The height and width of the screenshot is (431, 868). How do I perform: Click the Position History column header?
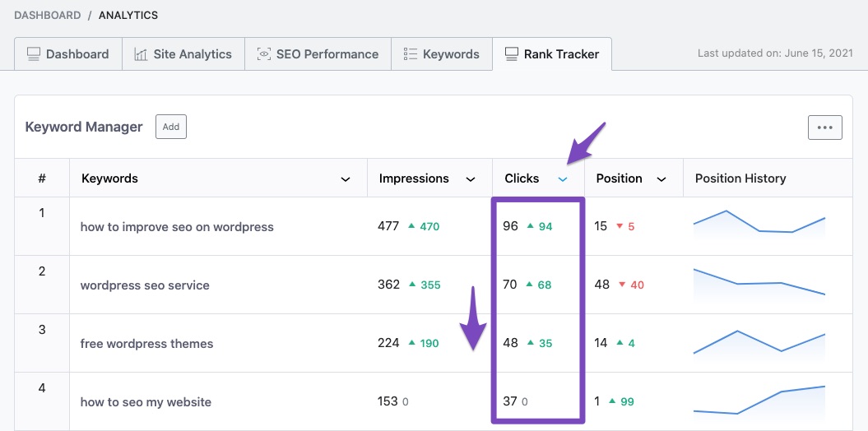click(x=740, y=178)
